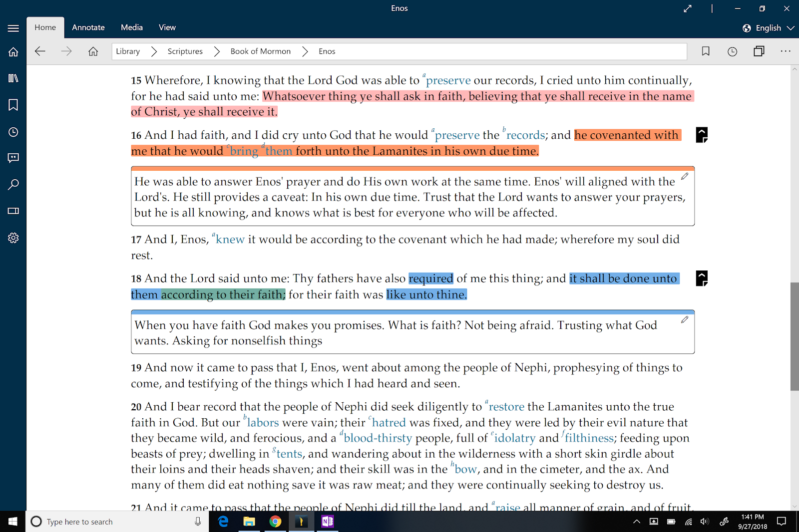Click the blue-highlighted word 'required'
Viewport: 799px width, 532px height.
point(430,278)
